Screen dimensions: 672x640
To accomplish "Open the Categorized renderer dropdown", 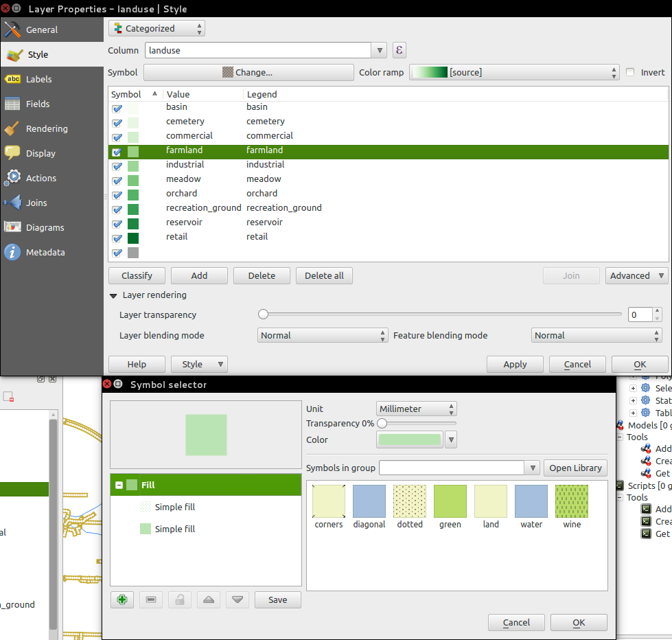I will pos(157,28).
